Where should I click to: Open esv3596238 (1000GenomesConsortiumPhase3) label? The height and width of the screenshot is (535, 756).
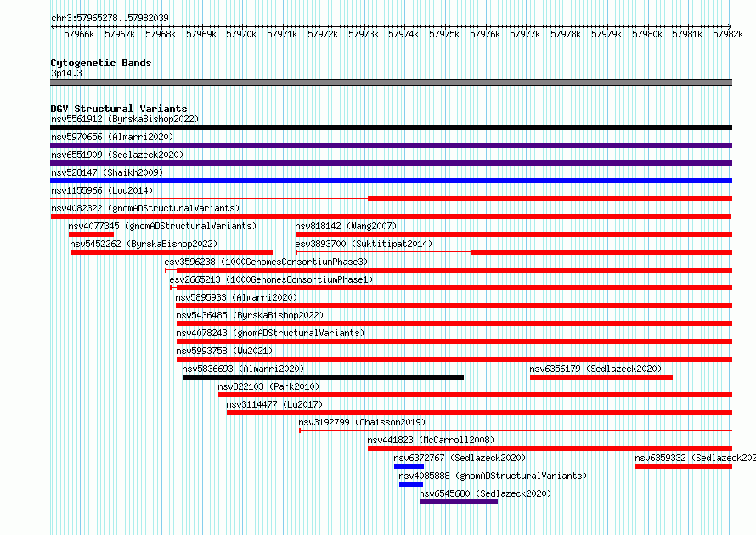tap(266, 262)
